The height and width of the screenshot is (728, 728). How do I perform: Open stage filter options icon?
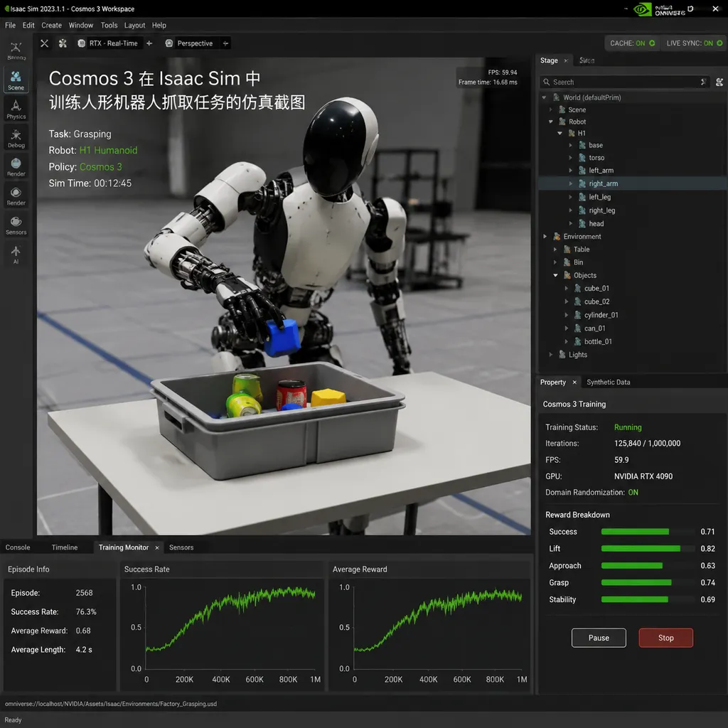tap(719, 82)
